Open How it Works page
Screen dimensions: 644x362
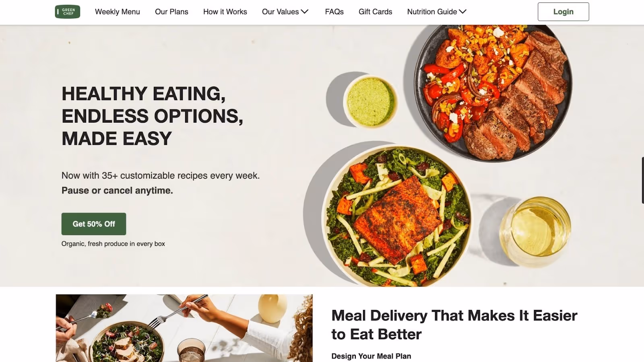pyautogui.click(x=225, y=12)
